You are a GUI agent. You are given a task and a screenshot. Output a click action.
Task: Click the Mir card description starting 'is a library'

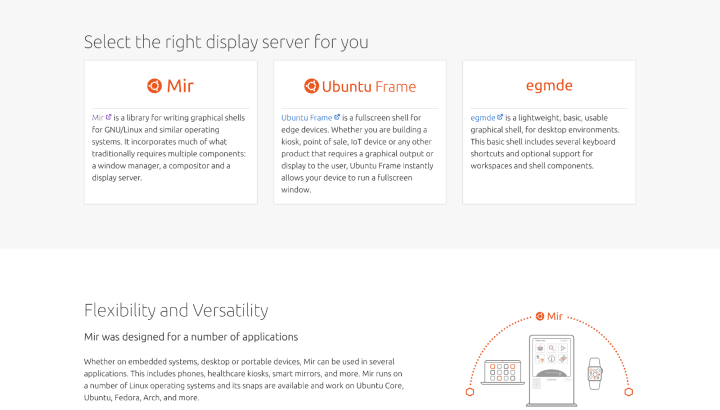coord(170,147)
